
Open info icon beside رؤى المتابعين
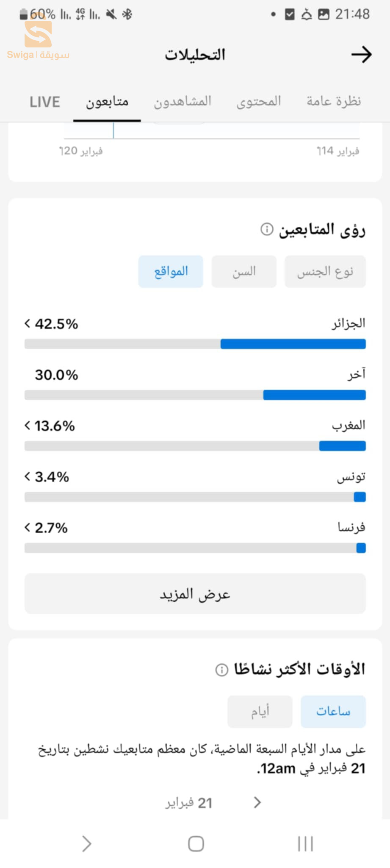point(267,229)
